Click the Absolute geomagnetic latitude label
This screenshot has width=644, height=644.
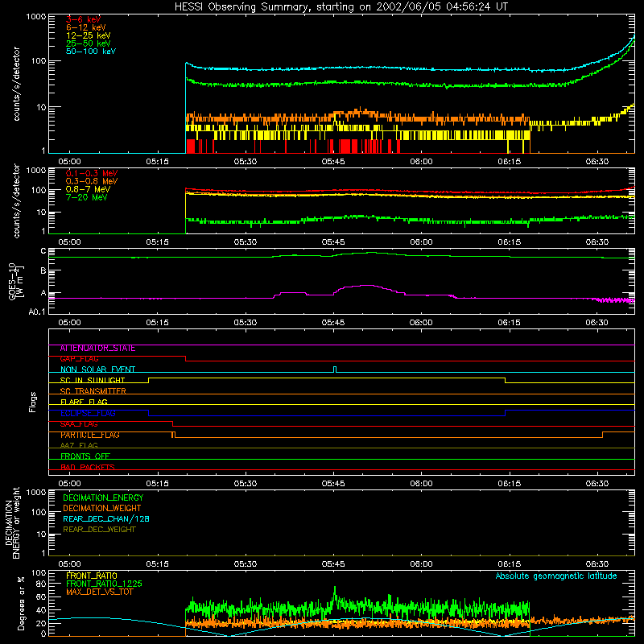[556, 576]
